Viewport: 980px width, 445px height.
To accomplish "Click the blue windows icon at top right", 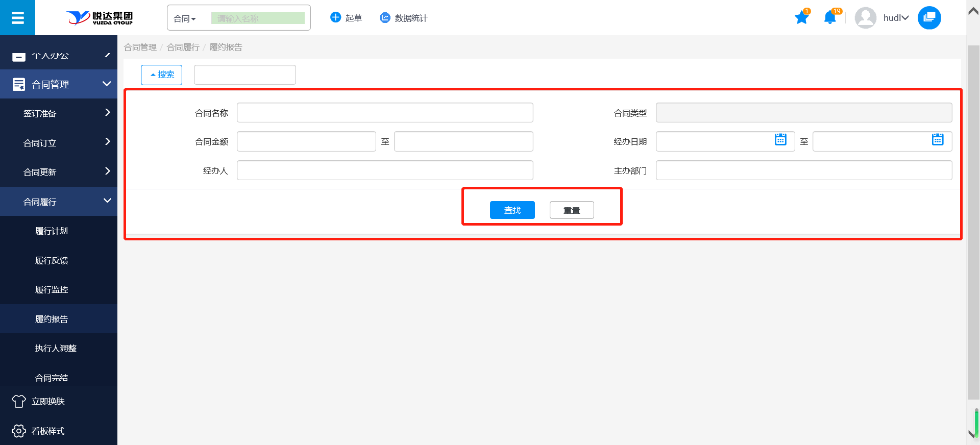I will click(x=929, y=18).
